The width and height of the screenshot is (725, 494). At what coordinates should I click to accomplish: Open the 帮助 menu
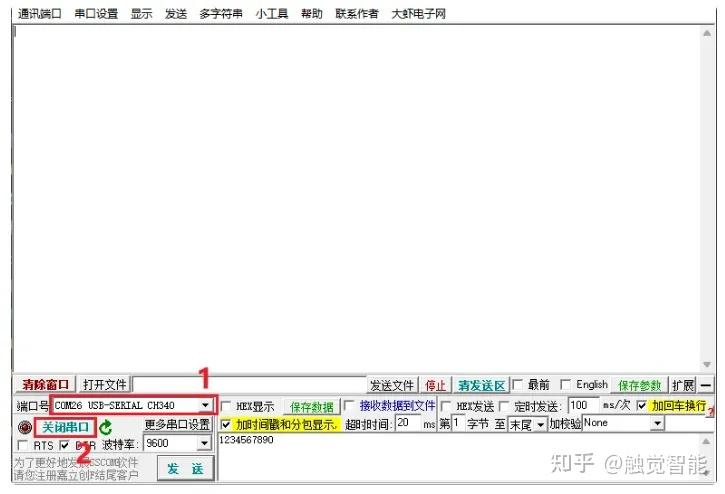click(x=312, y=14)
